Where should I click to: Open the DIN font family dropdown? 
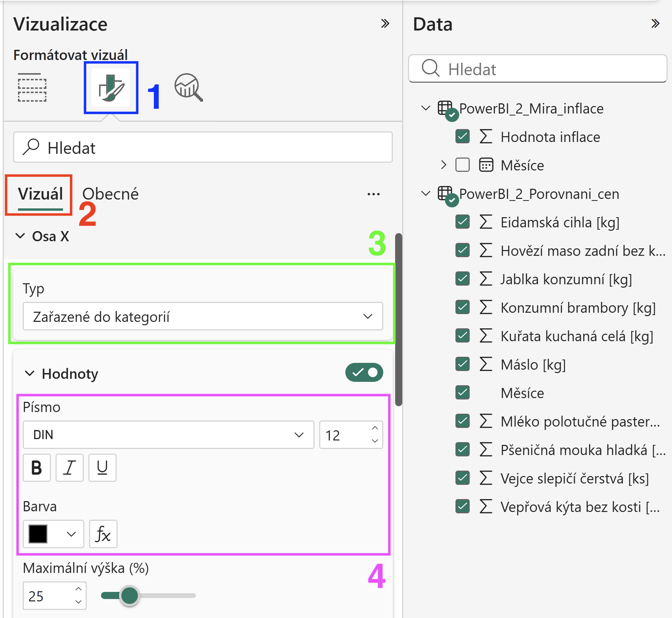pyautogui.click(x=168, y=435)
